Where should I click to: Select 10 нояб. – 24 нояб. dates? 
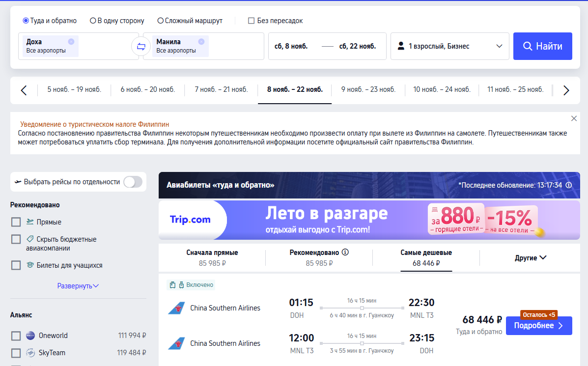tap(442, 89)
